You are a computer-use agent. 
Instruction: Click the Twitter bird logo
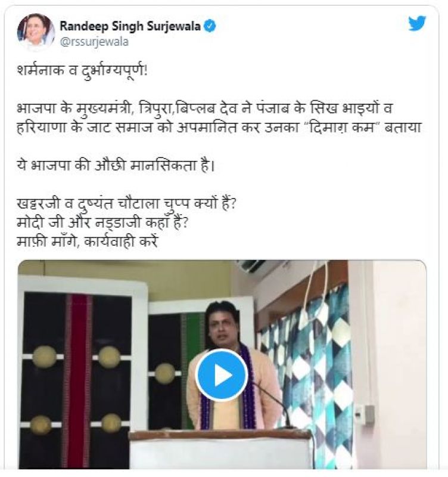[416, 23]
